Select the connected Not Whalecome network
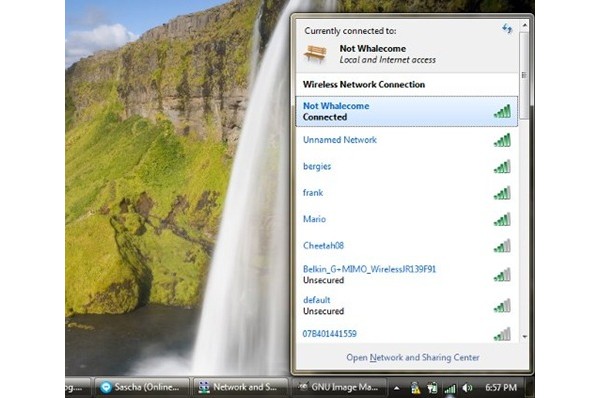Screen dimensions: 600x398 (x=407, y=111)
